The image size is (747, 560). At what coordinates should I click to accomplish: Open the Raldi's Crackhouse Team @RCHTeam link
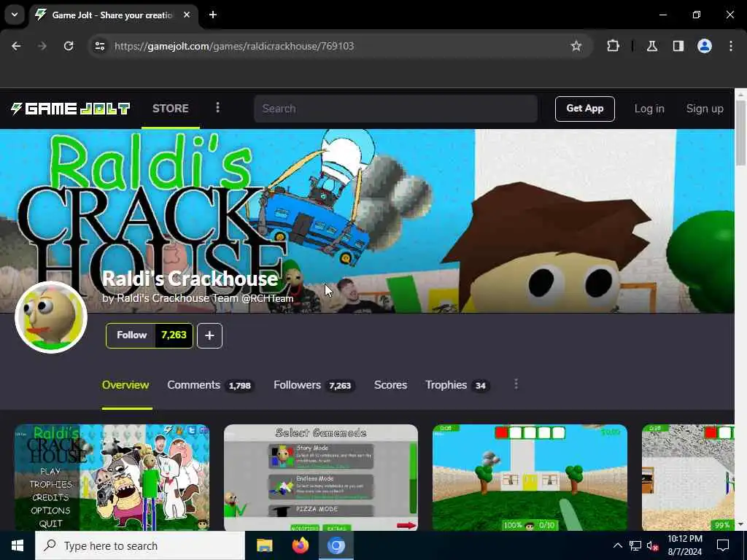click(x=205, y=298)
